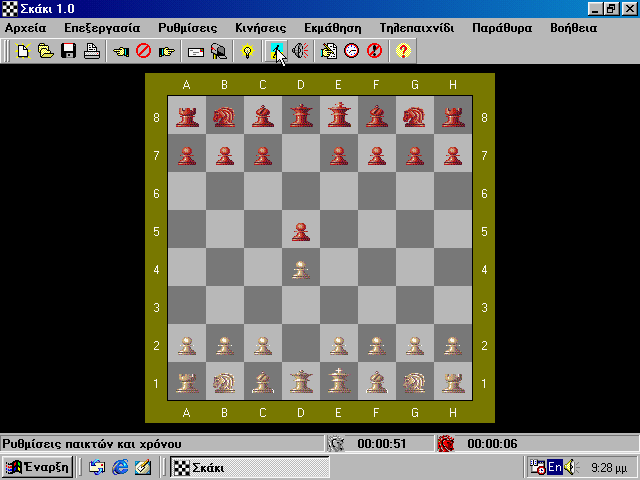This screenshot has height=480, width=640.
Task: Click the empty square C3
Action: [x=263, y=305]
